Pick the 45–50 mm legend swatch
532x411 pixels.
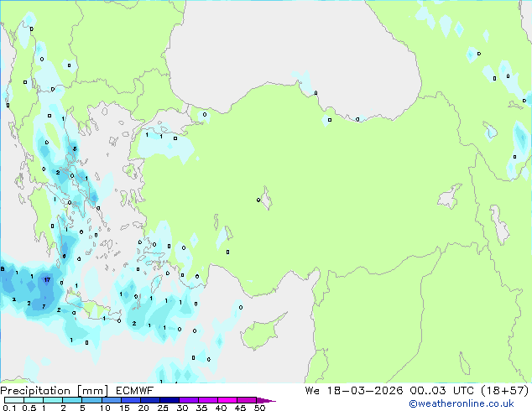(247, 400)
